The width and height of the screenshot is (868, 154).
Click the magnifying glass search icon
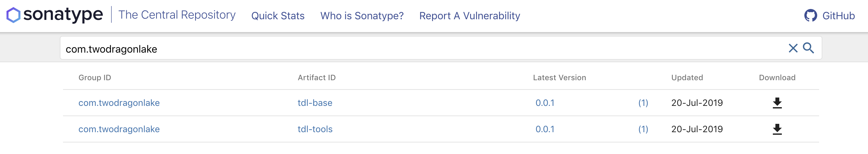(x=808, y=48)
